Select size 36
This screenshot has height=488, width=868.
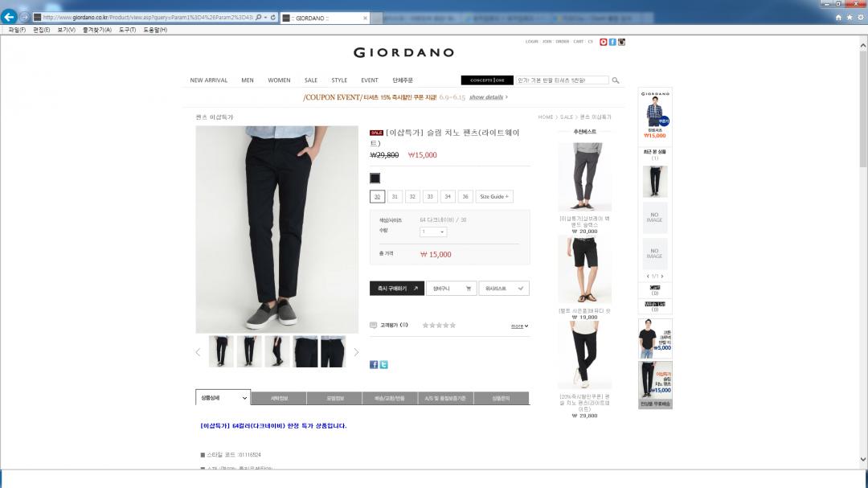coord(465,197)
